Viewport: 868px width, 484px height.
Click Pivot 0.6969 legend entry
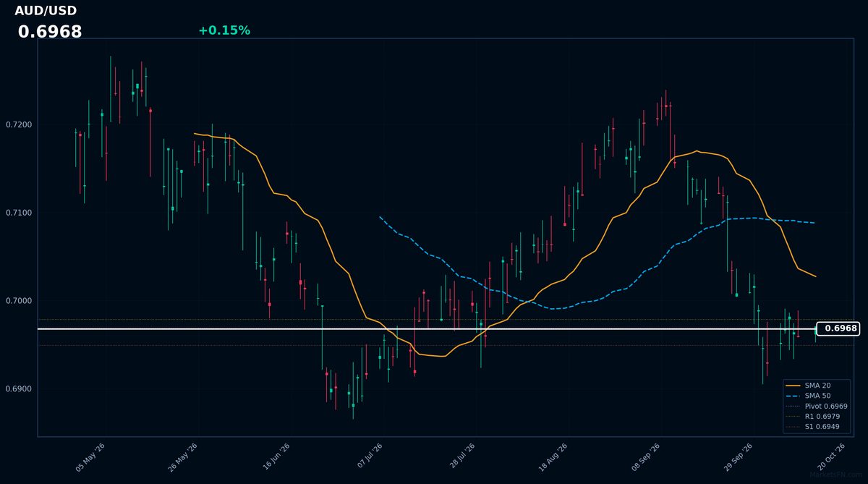826,407
